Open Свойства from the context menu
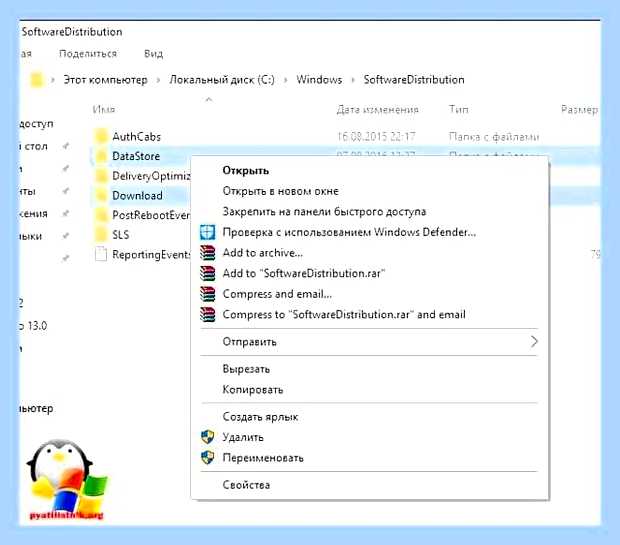Screen dimensions: 620x545 tap(246, 484)
